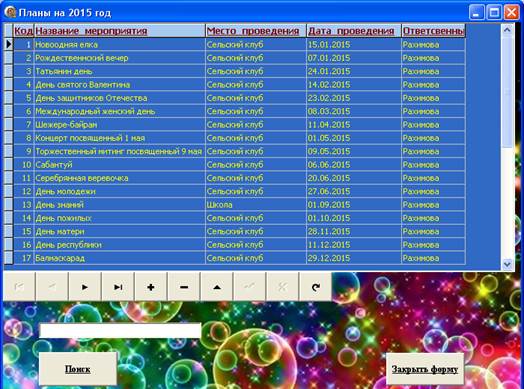The image size is (524, 389).
Task: Post edits with the checkmark navigator button
Action: [x=250, y=287]
